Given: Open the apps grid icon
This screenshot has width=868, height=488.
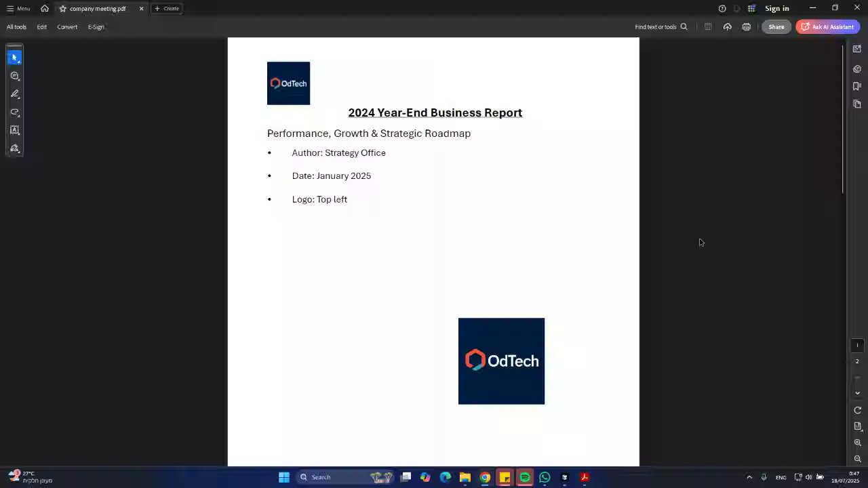Looking at the screenshot, I should tap(751, 9).
